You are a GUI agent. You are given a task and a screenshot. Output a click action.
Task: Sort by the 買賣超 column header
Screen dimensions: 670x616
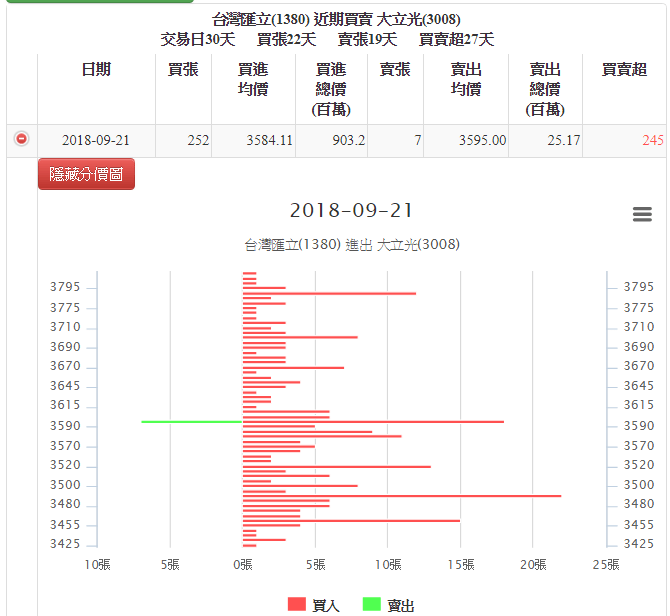624,69
